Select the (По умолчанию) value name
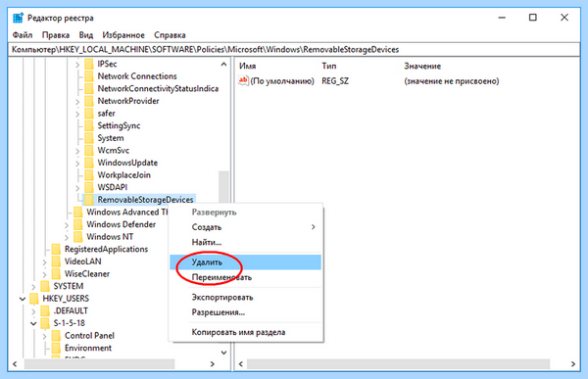 click(x=282, y=81)
